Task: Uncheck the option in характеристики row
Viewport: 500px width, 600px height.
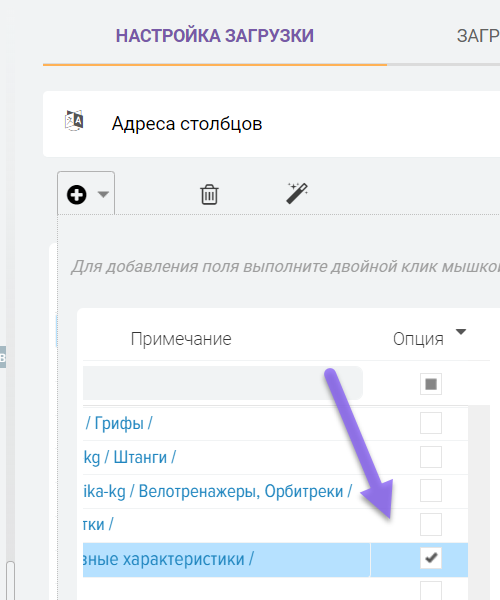Action: click(x=431, y=558)
